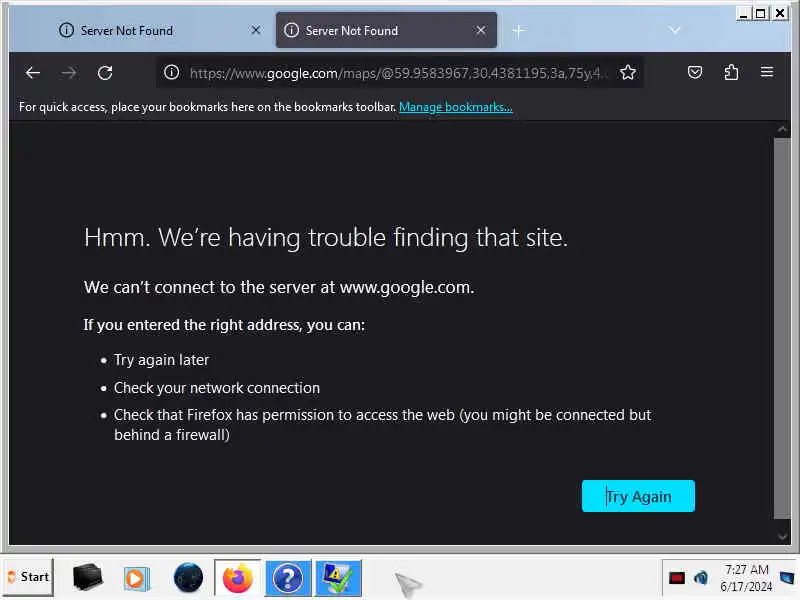
Task: Click the vertical scrollbar thumb
Action: (x=782, y=328)
